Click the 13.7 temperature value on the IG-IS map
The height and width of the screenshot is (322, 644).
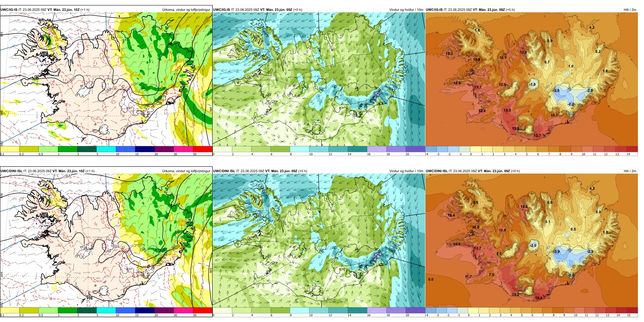tap(537, 136)
